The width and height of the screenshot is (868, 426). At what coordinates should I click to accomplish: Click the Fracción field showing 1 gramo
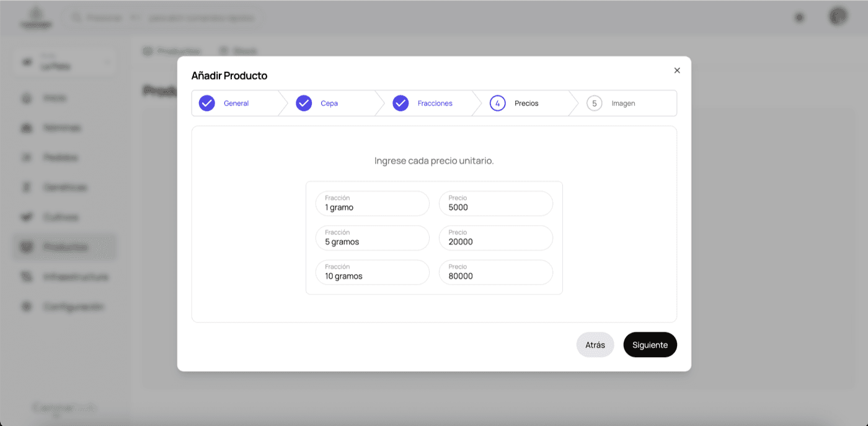(x=372, y=203)
